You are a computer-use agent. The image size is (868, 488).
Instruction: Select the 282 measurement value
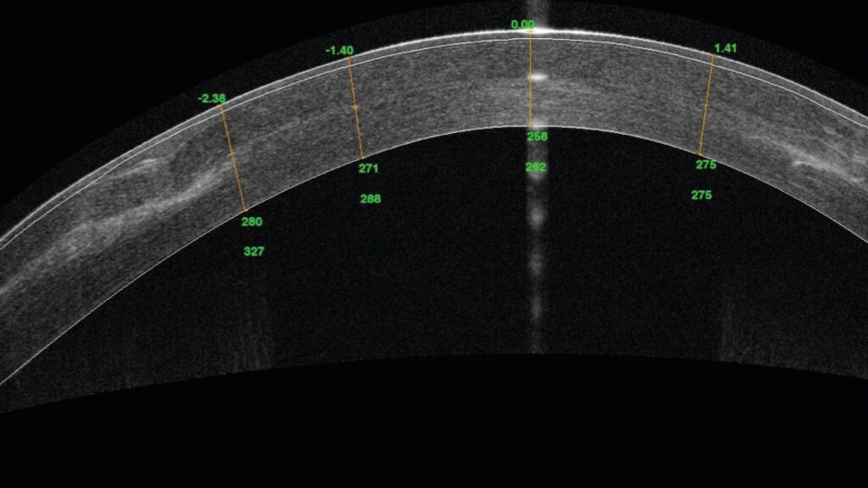click(536, 168)
